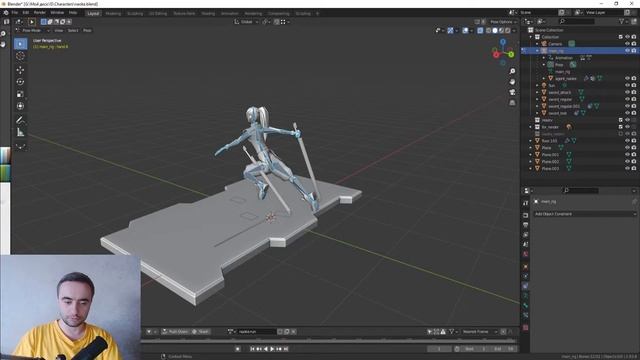
Task: Open Nearest Frame dropdown in timeline
Action: 480,331
